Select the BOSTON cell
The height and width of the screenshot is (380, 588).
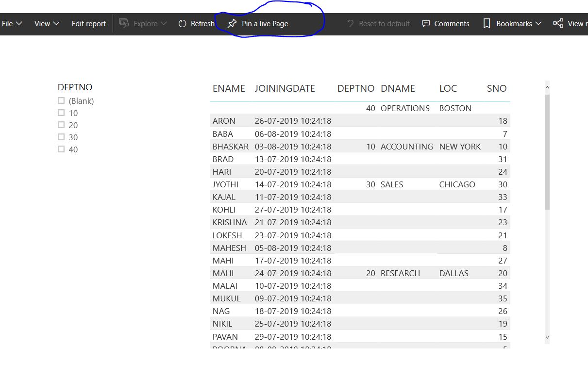click(x=455, y=108)
